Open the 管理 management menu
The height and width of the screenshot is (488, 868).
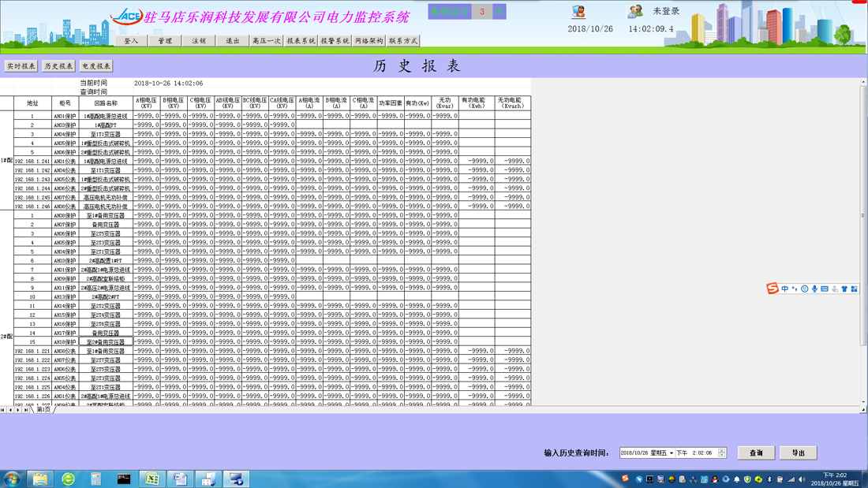coord(165,41)
